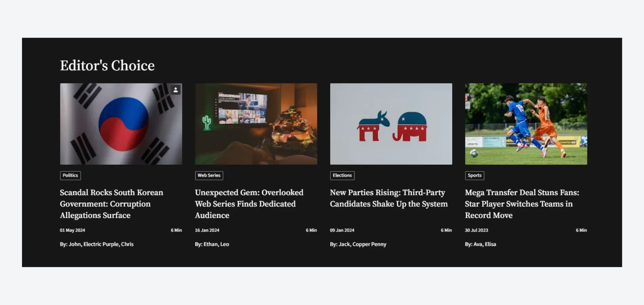
Task: Click 'By: Ava, Elisa' byline
Action: point(480,244)
